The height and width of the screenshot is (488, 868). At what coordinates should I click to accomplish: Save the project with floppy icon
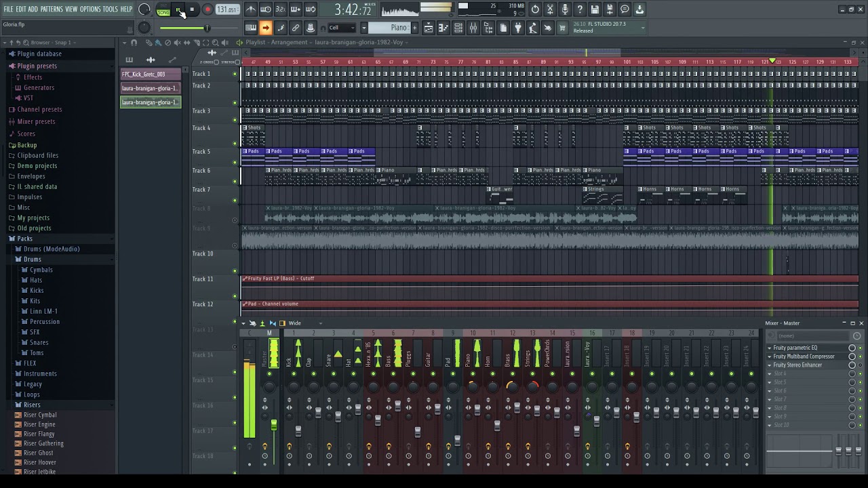click(x=595, y=9)
